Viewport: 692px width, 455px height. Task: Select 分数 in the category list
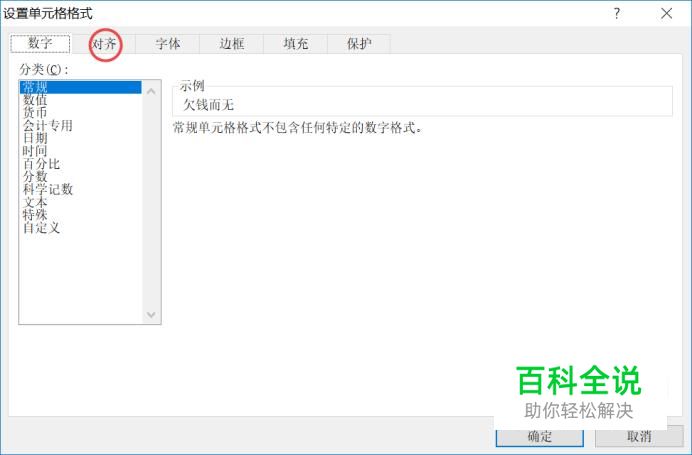(81, 177)
